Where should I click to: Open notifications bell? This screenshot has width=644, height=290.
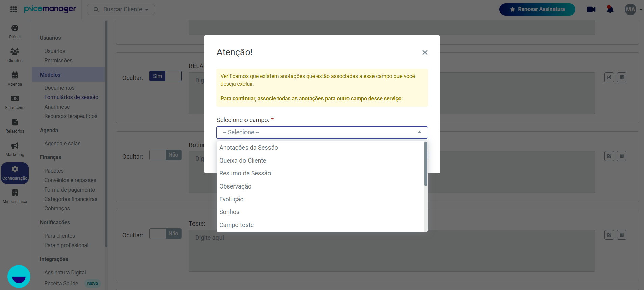610,9
